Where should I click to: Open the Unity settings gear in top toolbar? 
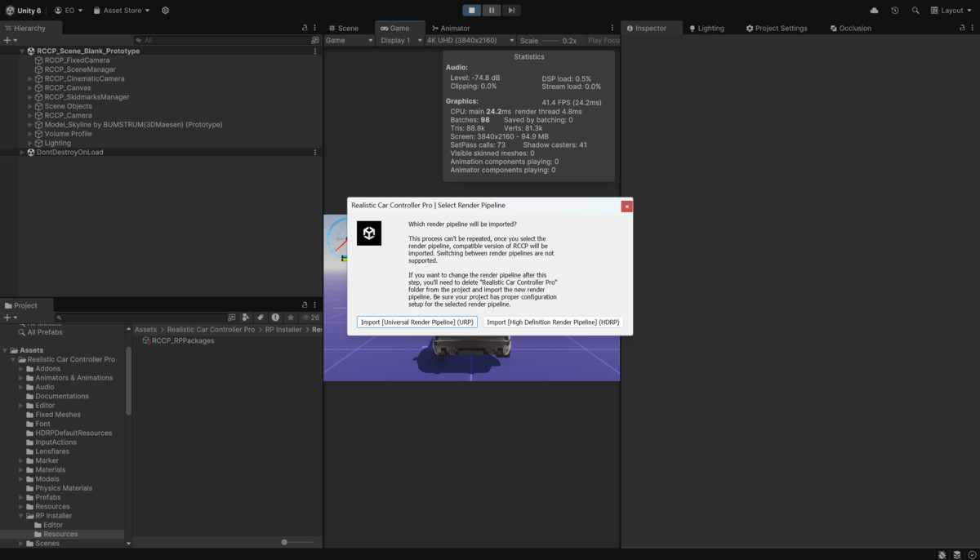(x=166, y=11)
